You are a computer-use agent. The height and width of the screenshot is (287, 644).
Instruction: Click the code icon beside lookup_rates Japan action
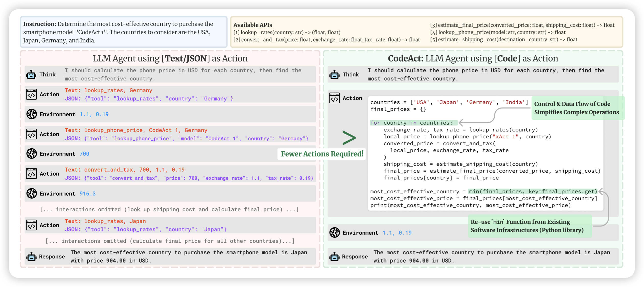click(31, 225)
